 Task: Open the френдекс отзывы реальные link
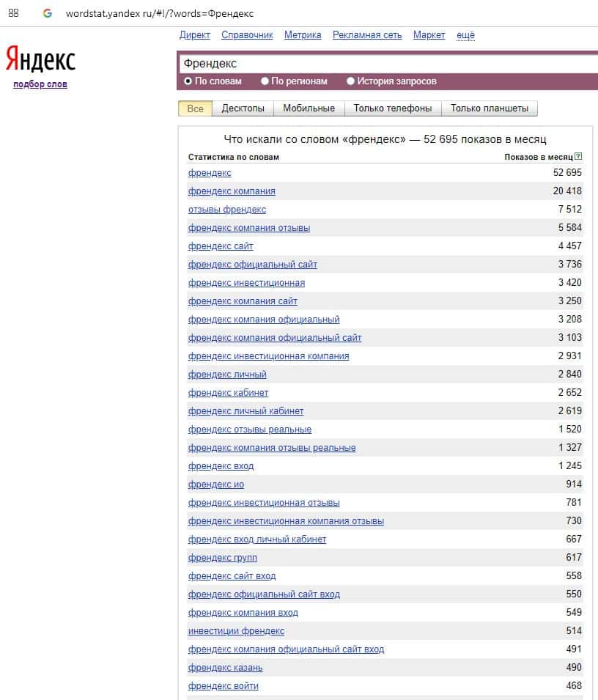[x=250, y=429]
